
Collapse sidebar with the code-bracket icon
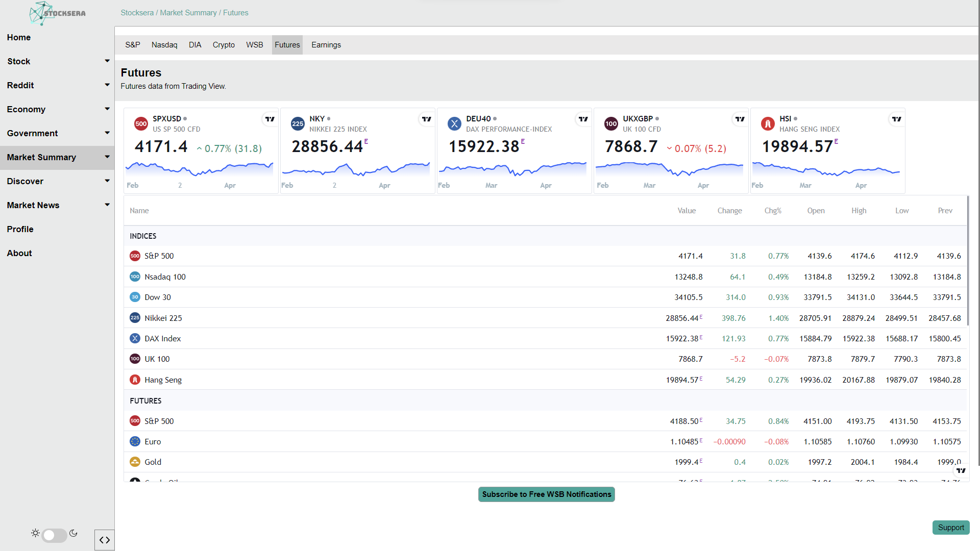click(x=105, y=540)
